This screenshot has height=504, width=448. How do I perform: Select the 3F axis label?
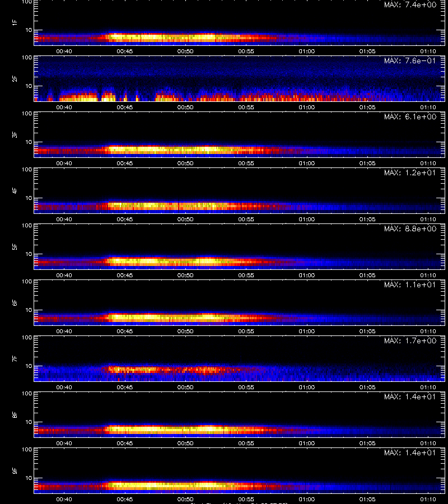[x=15, y=134]
